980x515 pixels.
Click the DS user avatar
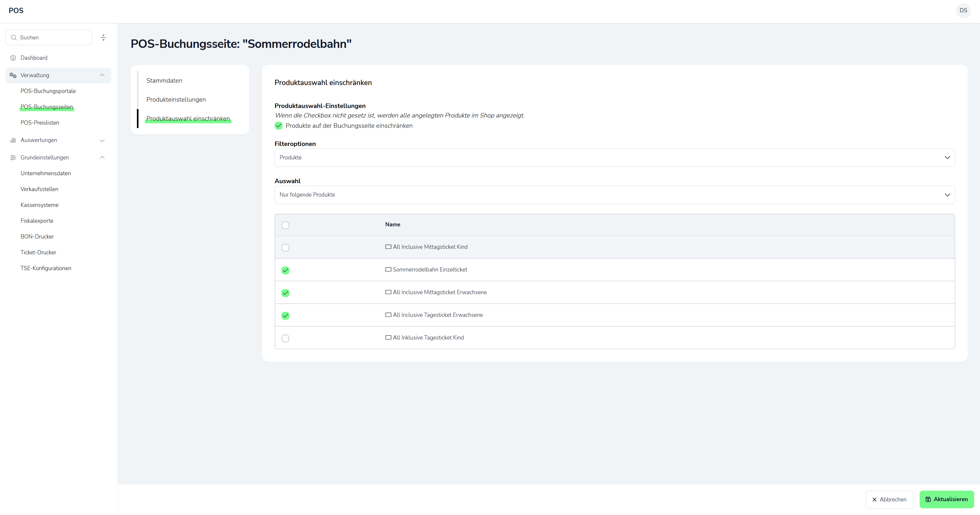click(x=963, y=10)
